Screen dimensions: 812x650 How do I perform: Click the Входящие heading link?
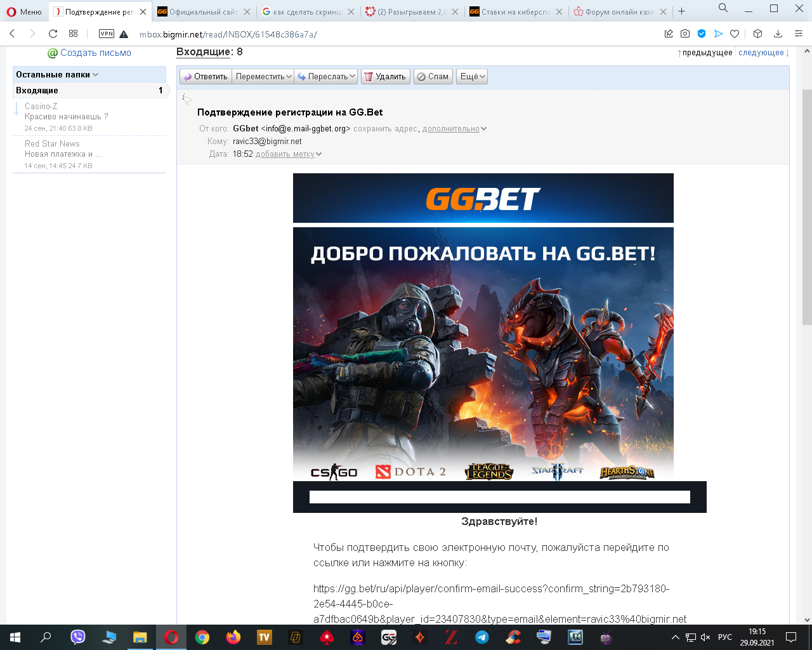[x=203, y=52]
